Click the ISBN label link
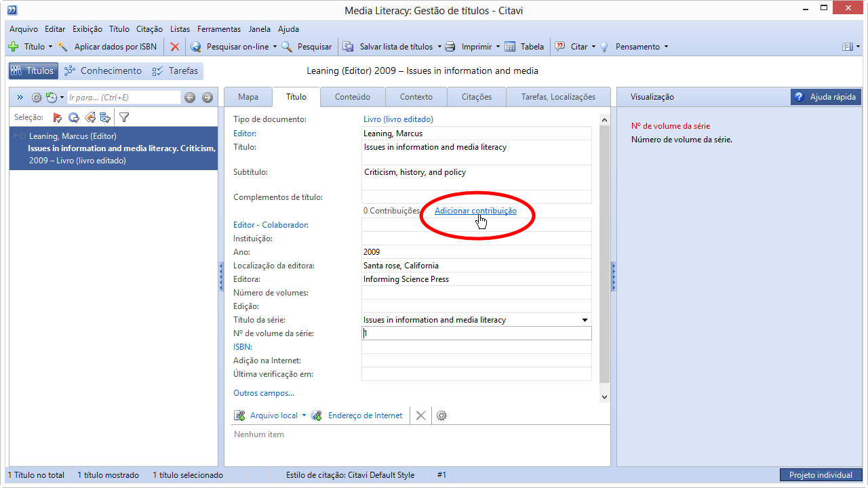Image resolution: width=868 pixels, height=488 pixels. coord(243,347)
